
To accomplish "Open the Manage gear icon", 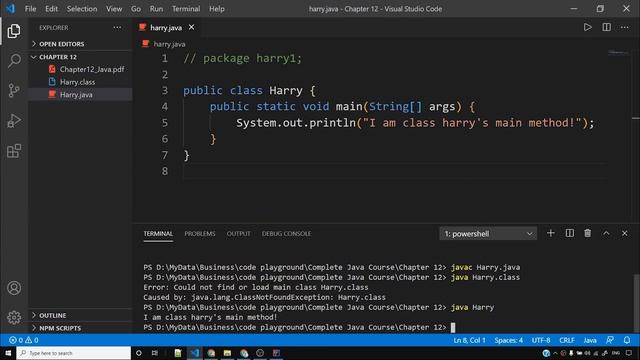I will 14,317.
